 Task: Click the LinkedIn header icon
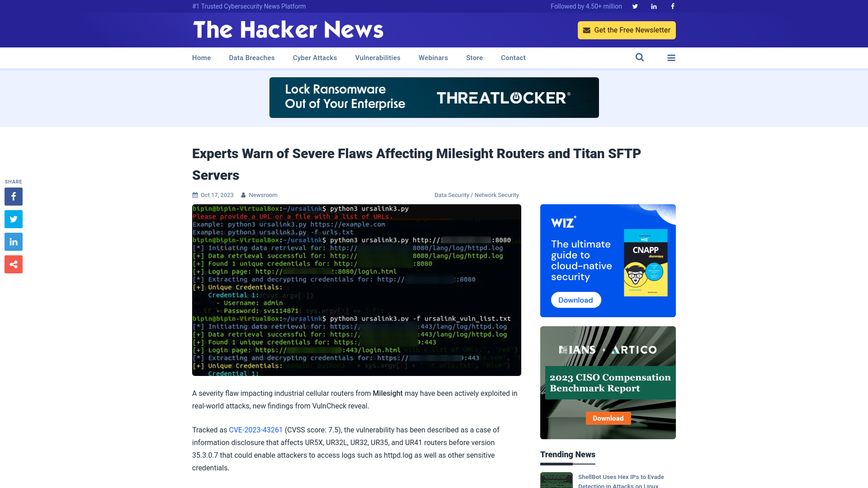click(653, 6)
